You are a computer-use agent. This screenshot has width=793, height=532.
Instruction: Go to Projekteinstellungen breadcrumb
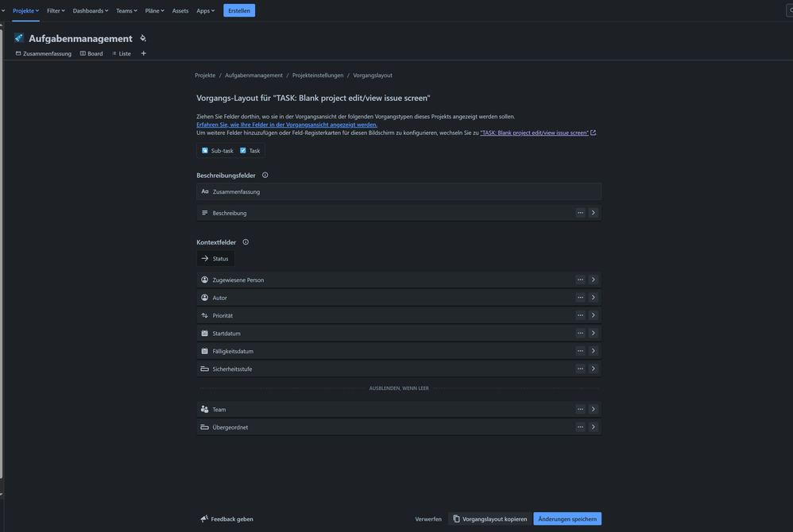click(x=318, y=75)
